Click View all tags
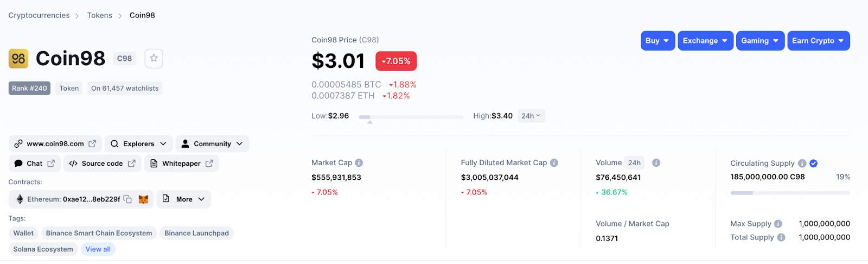868x264 pixels. [98, 249]
